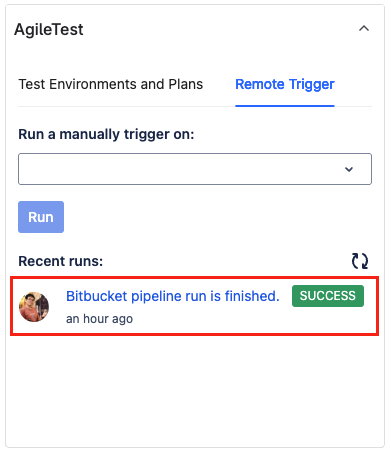391x454 pixels.
Task: Click the empty area below recent runs
Action: 195,390
